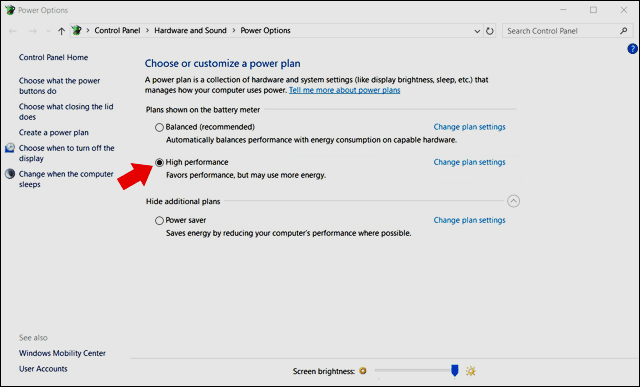This screenshot has height=387, width=640.
Task: Navigate to Hardware and Sound breadcrumb
Action: pyautogui.click(x=190, y=31)
